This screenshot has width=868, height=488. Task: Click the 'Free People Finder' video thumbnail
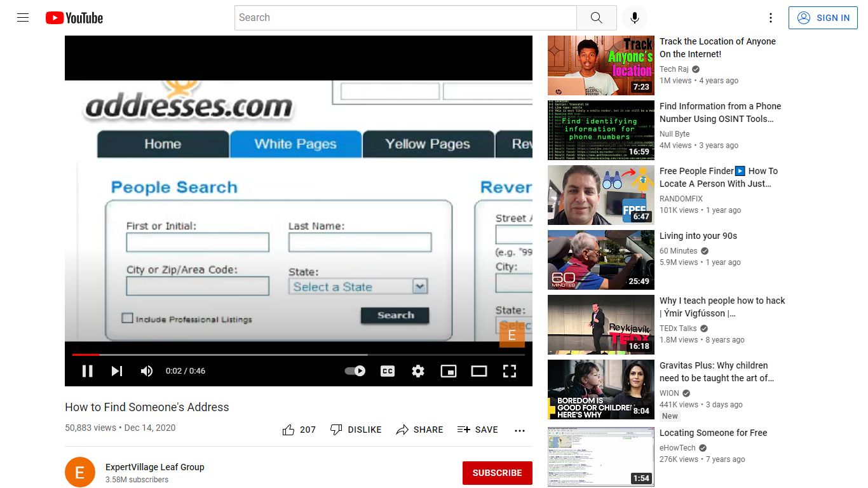(601, 195)
